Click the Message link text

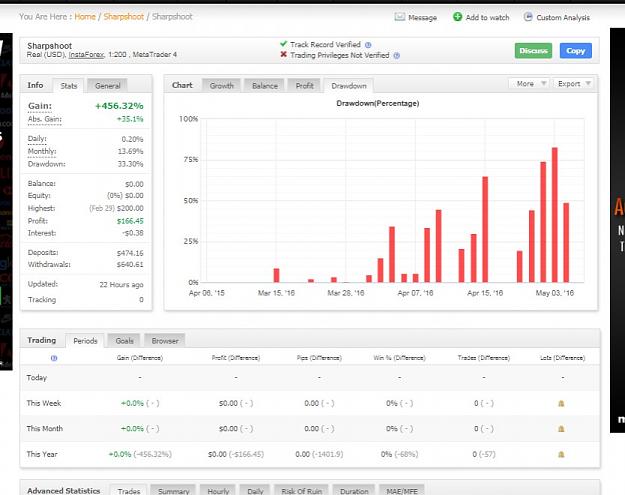point(423,18)
